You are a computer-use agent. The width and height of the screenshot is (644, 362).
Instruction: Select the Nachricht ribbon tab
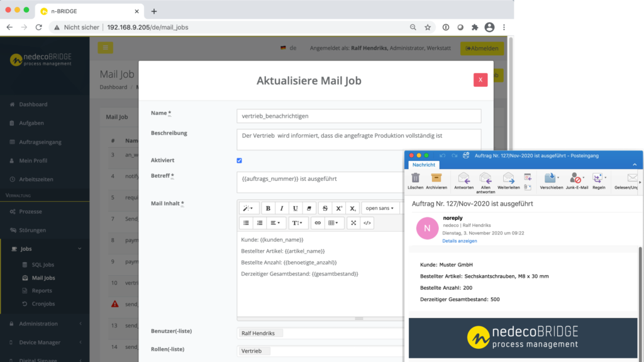(423, 165)
